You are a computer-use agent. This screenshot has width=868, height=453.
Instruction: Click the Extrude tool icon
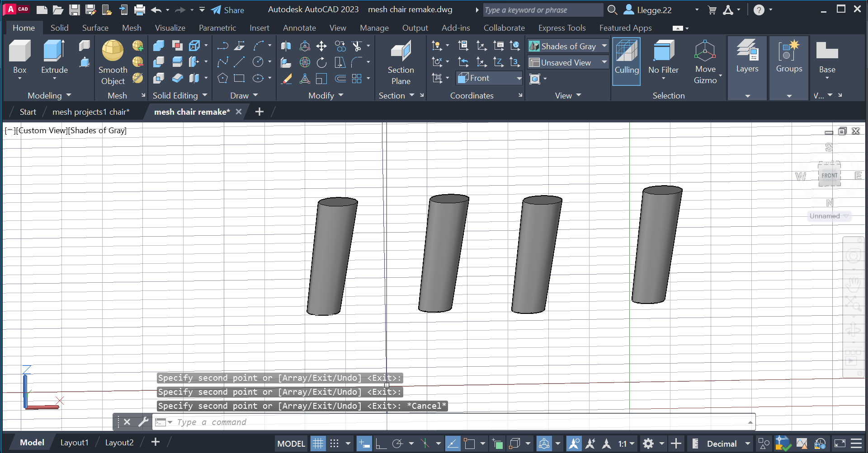click(54, 51)
